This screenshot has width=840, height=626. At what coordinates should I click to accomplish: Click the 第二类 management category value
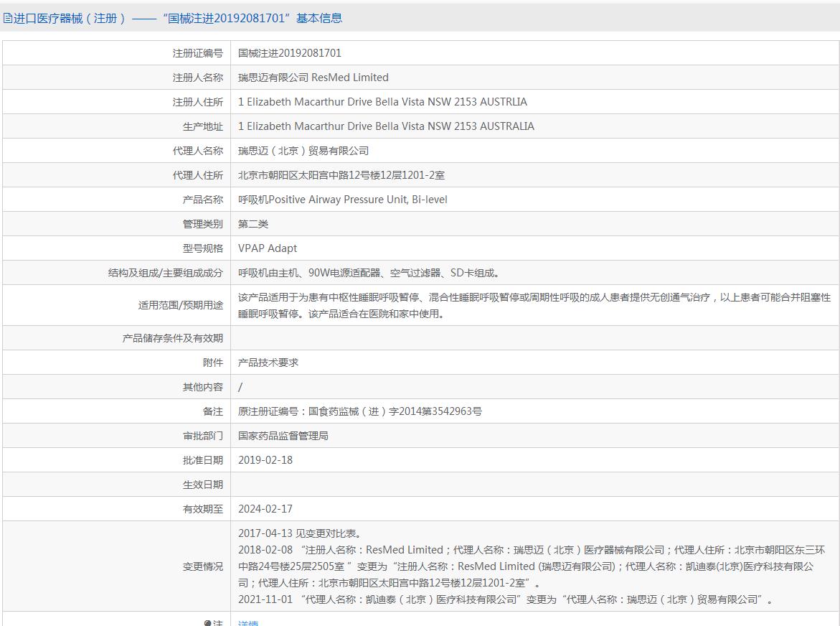click(253, 224)
